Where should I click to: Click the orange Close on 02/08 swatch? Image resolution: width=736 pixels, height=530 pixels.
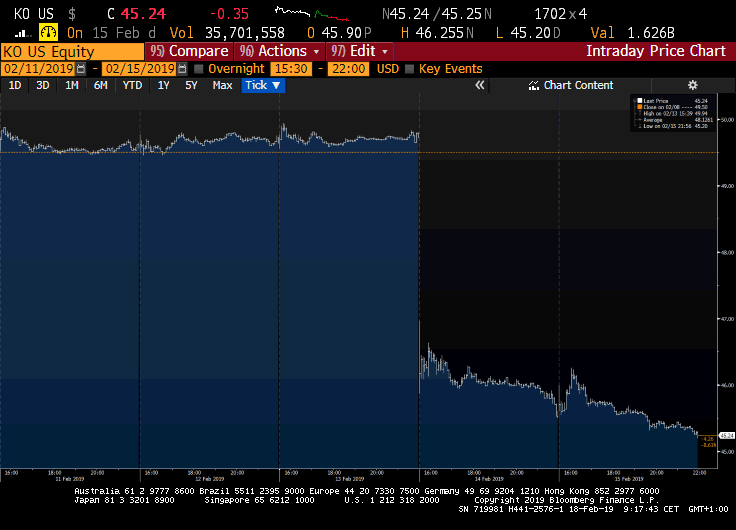pos(640,107)
